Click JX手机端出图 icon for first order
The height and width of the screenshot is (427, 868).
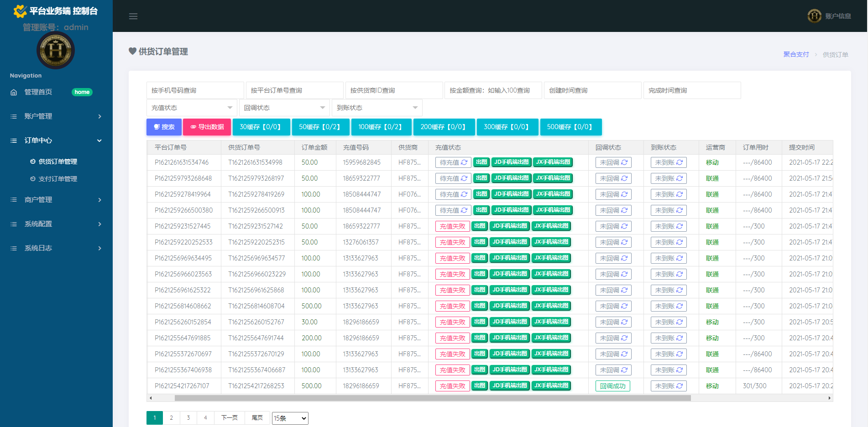coord(553,162)
